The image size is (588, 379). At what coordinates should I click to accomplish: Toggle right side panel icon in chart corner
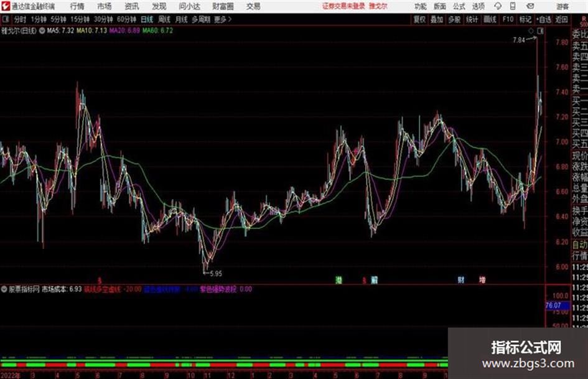tap(540, 31)
